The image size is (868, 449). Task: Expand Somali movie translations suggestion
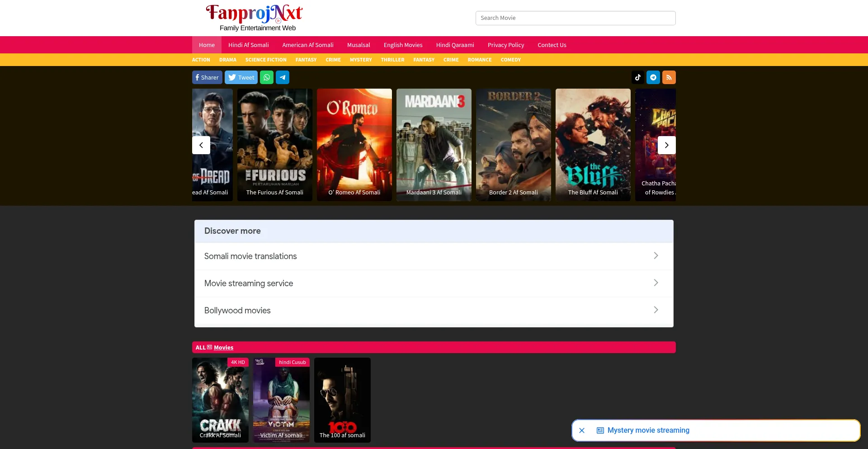(x=434, y=256)
